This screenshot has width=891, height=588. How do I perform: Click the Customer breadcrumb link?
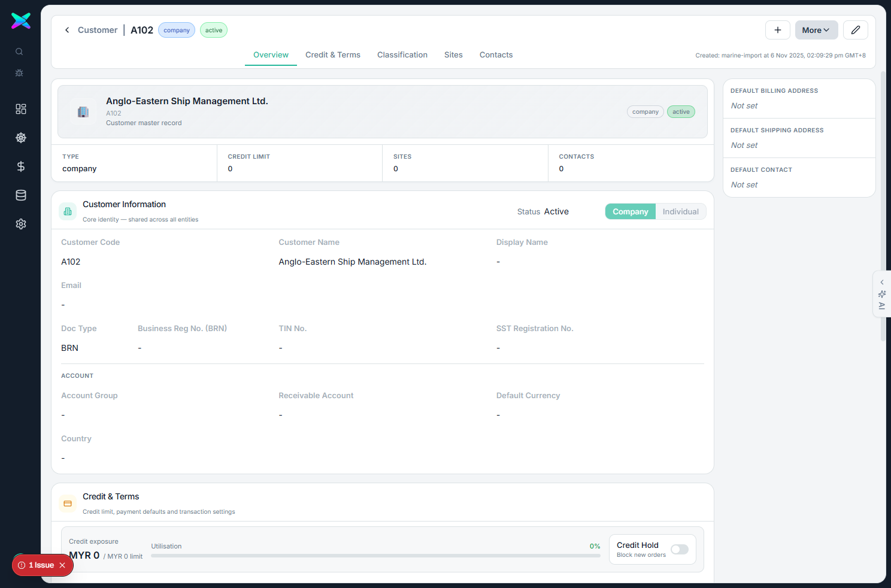98,30
